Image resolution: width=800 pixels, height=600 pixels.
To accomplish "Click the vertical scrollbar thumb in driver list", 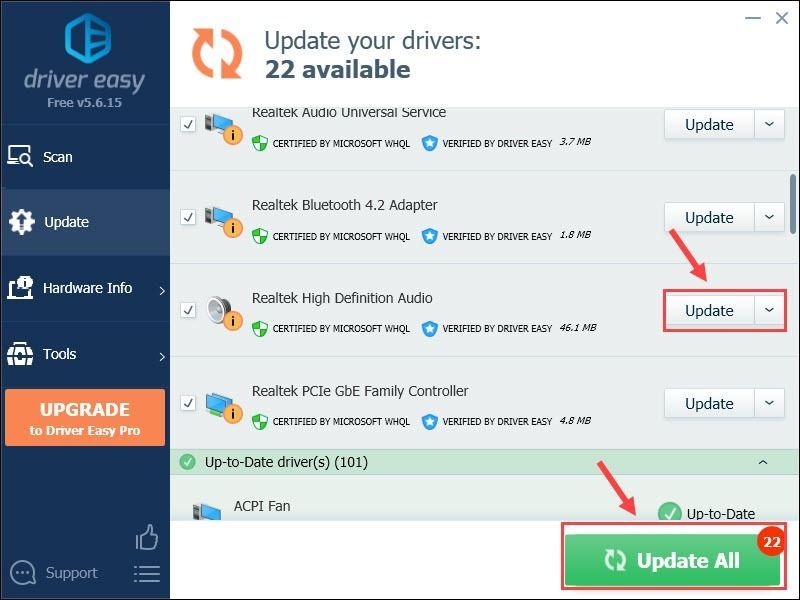I will (793, 204).
